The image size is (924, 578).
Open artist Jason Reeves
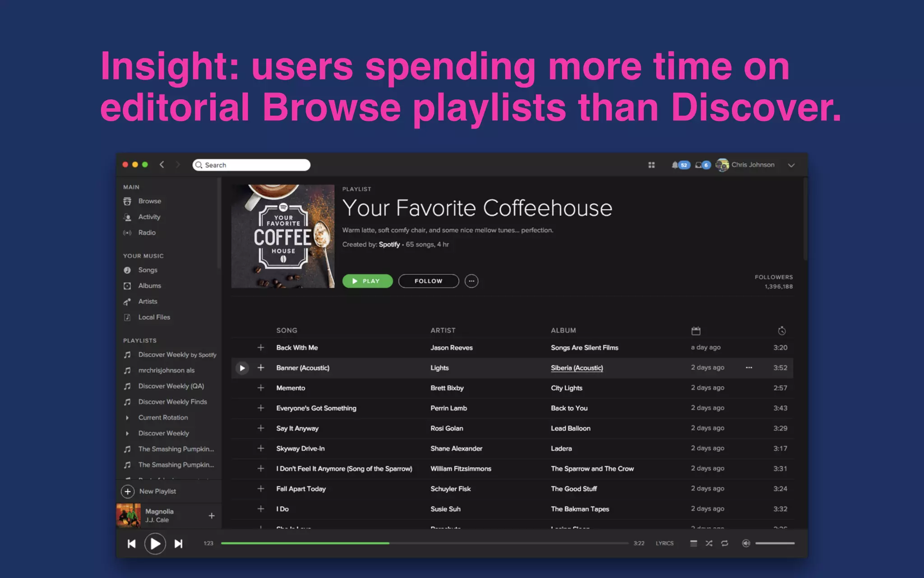click(452, 348)
